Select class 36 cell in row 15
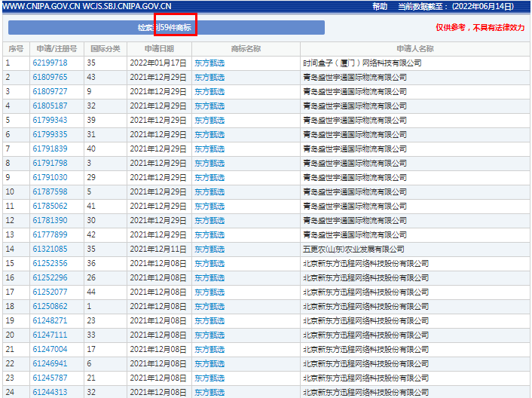 (x=91, y=263)
